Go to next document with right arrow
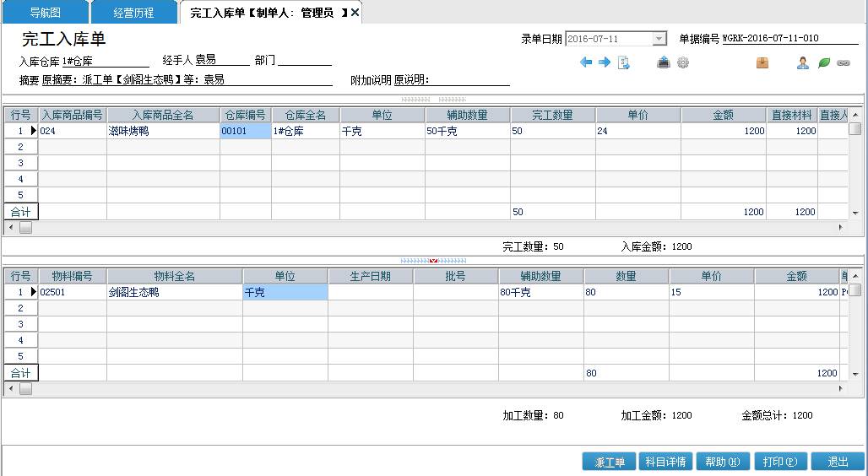The width and height of the screenshot is (868, 476). tap(605, 62)
